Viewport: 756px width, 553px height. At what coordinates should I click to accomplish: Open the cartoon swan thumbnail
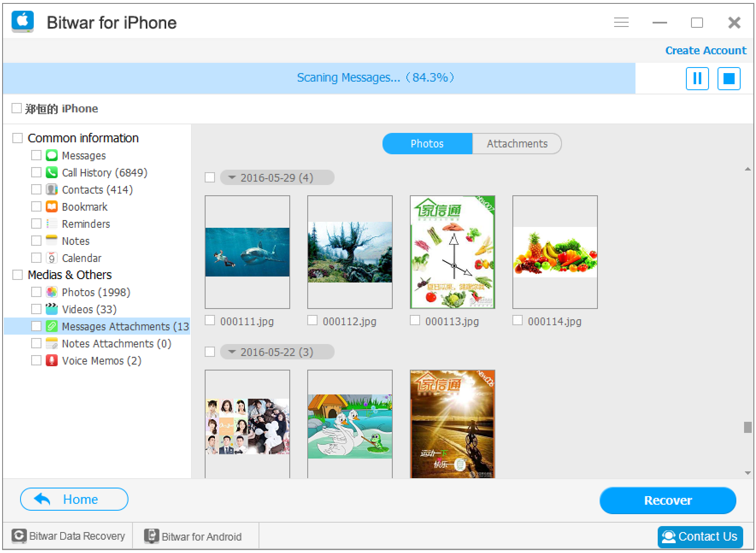click(350, 424)
